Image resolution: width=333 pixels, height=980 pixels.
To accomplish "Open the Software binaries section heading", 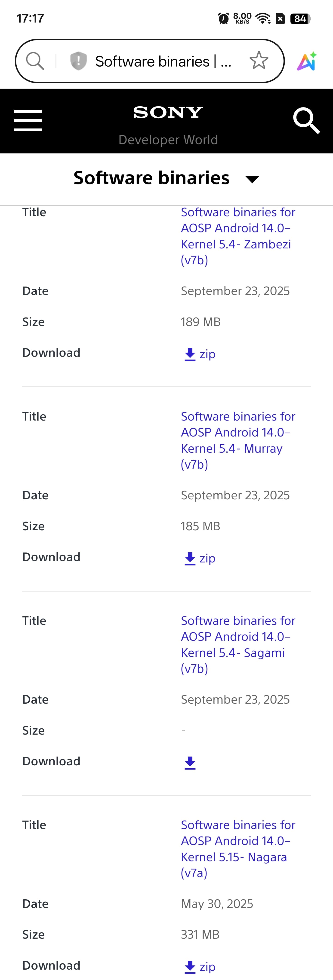I will [x=151, y=178].
